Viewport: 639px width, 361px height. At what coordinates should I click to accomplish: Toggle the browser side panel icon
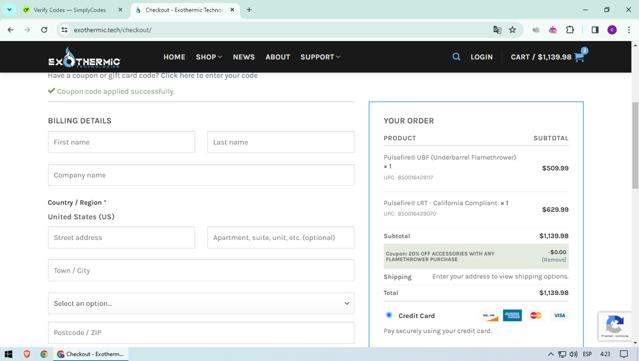point(595,30)
